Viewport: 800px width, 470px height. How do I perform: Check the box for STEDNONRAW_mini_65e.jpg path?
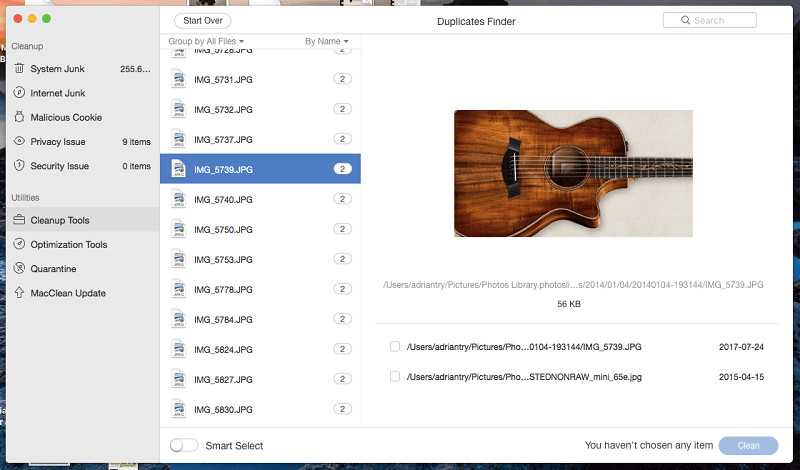click(x=395, y=377)
